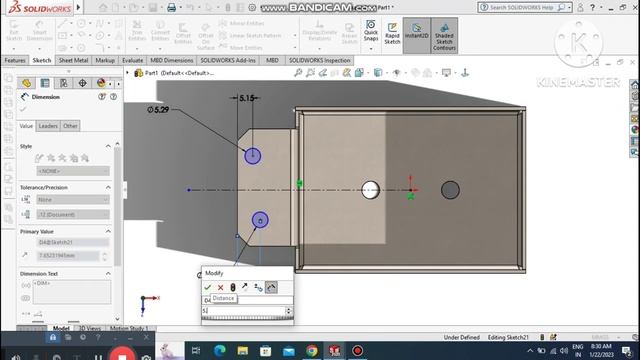Image resolution: width=640 pixels, height=360 pixels.
Task: Click the Zoom to Area view icon
Action: point(310,73)
